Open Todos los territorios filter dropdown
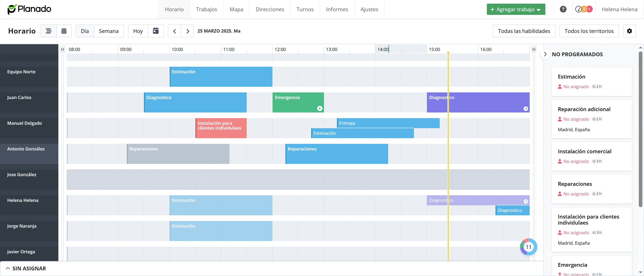This screenshot has width=644, height=276. point(589,31)
